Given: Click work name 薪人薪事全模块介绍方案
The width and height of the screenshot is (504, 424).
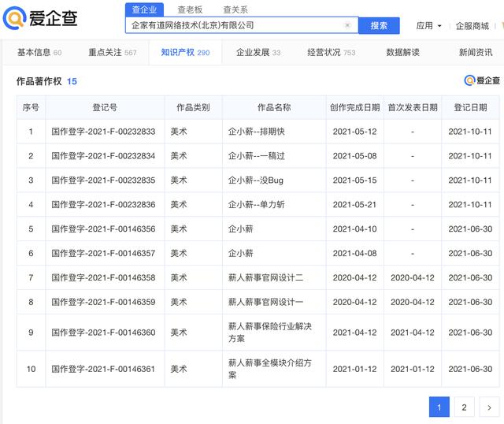Looking at the screenshot, I should click(x=270, y=369).
